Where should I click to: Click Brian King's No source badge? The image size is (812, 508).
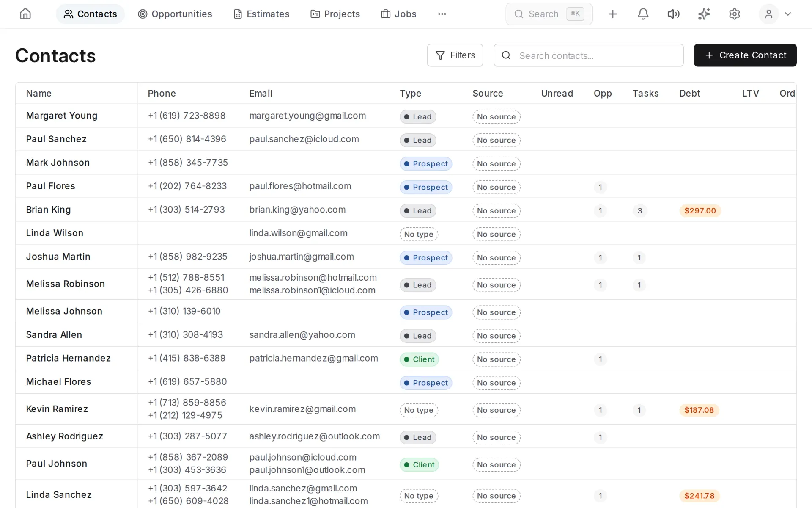(x=496, y=211)
